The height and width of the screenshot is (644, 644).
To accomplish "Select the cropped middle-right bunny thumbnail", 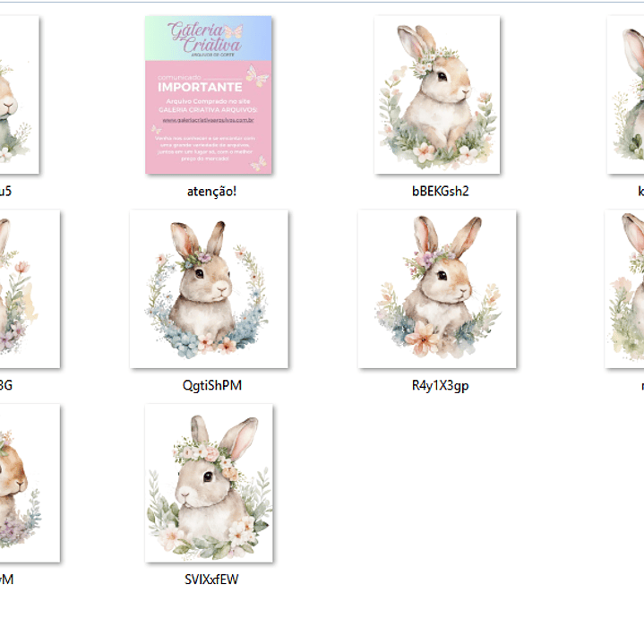I will click(625, 288).
